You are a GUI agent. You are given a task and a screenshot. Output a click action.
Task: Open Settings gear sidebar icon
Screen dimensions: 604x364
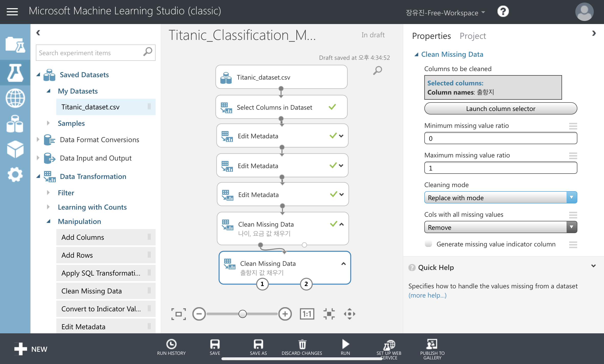pos(15,175)
